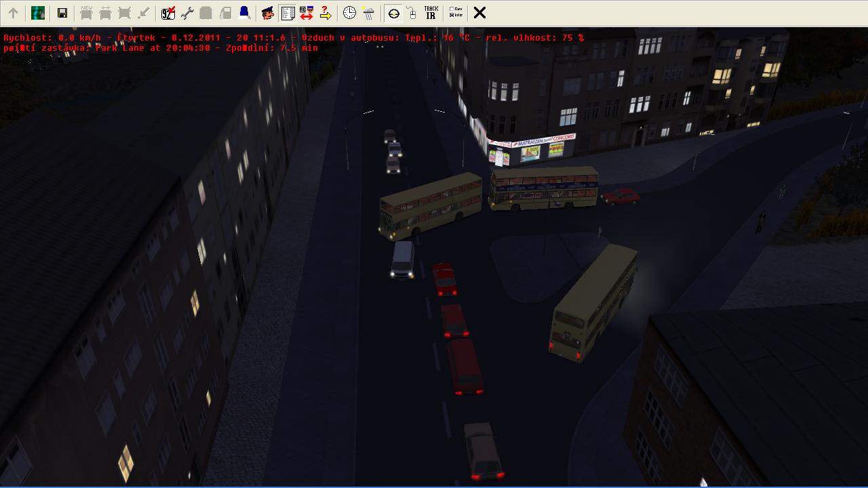Click the green map icon in toolbar
Image resolution: width=868 pixels, height=488 pixels.
[38, 13]
